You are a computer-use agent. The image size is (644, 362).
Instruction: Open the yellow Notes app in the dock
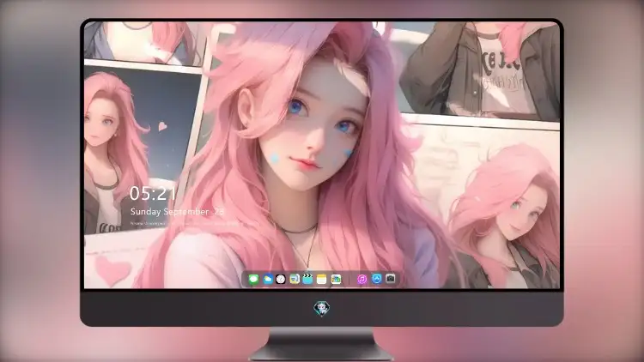pos(322,280)
